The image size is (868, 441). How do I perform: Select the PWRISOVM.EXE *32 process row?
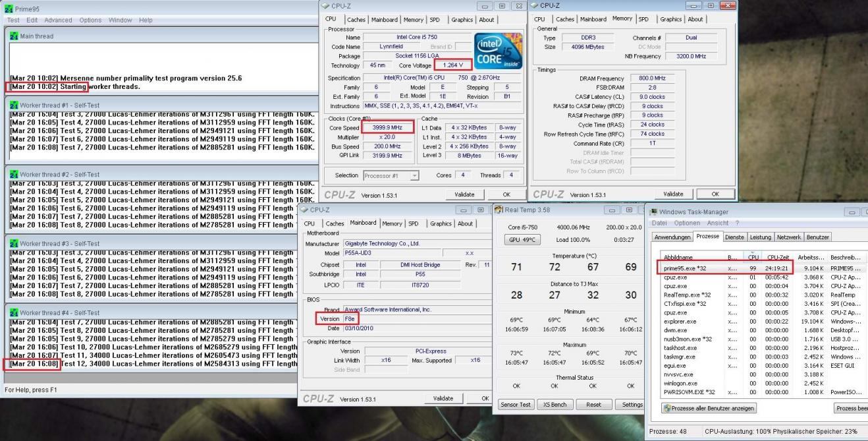[x=763, y=392]
